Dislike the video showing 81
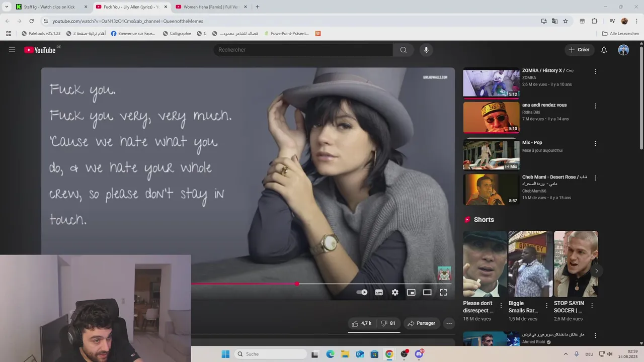Viewport: 644px width, 362px height. tap(388, 323)
